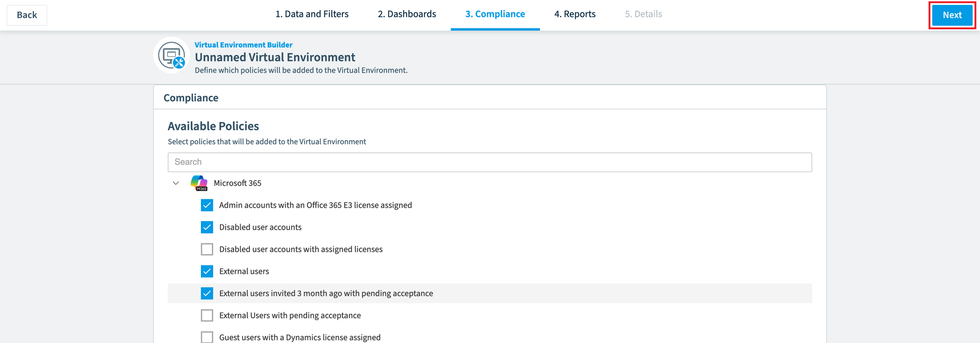
Task: Focus the policy Search field
Action: click(490, 162)
